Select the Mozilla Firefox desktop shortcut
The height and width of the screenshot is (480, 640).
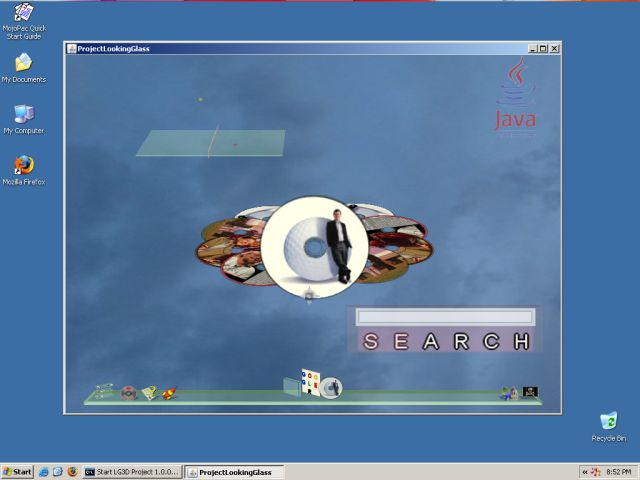point(24,170)
